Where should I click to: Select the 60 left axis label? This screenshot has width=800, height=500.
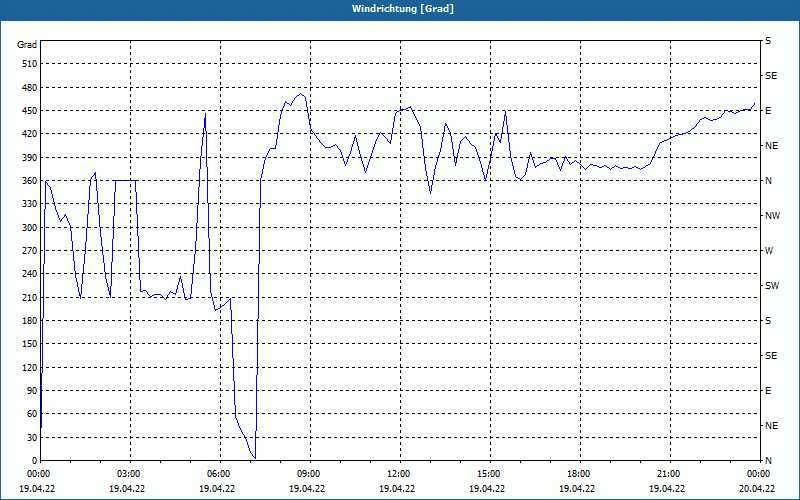coord(32,414)
